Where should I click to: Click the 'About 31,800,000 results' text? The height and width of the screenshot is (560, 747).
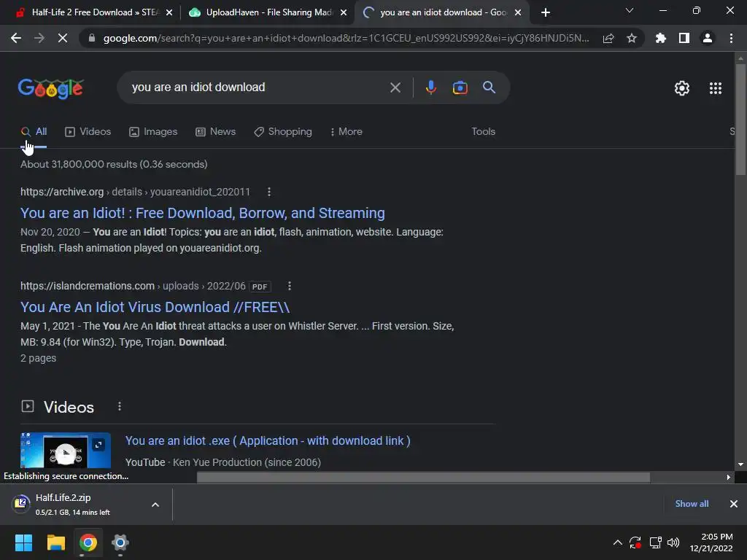pos(114,164)
